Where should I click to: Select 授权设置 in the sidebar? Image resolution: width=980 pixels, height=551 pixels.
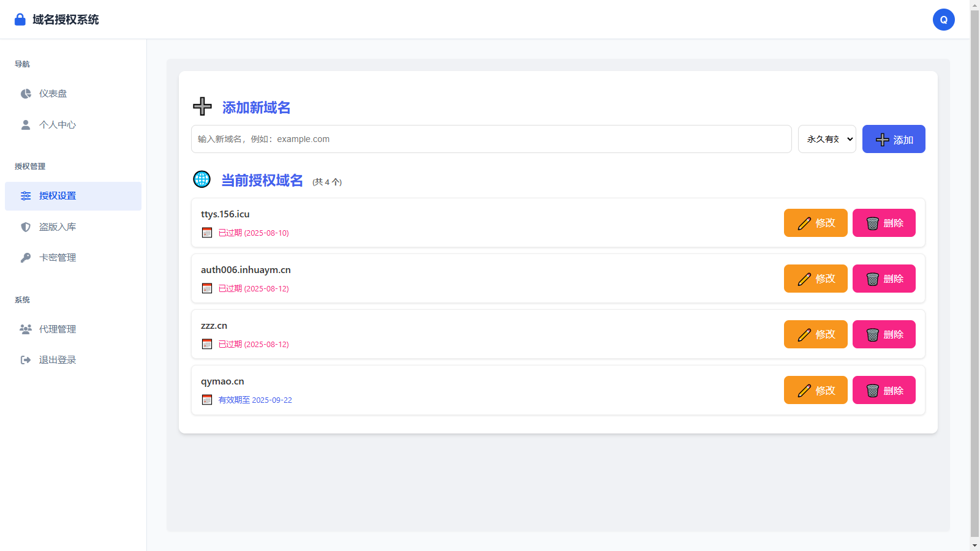[57, 196]
